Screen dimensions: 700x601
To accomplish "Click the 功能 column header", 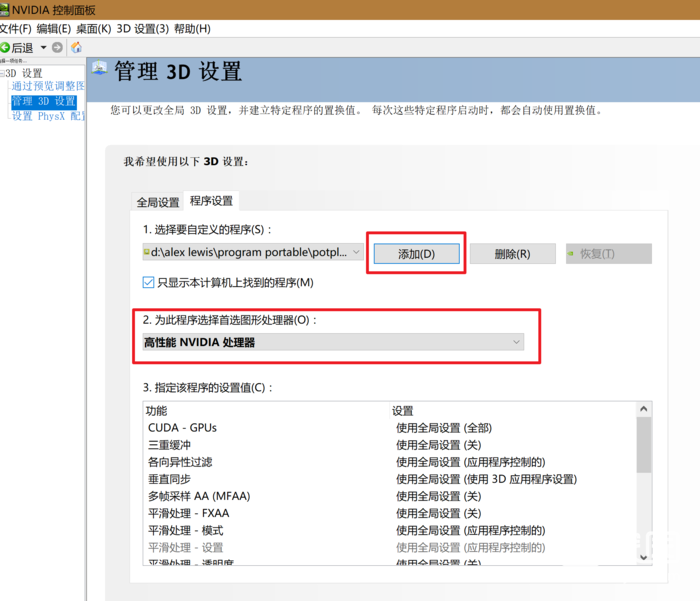I will [156, 411].
